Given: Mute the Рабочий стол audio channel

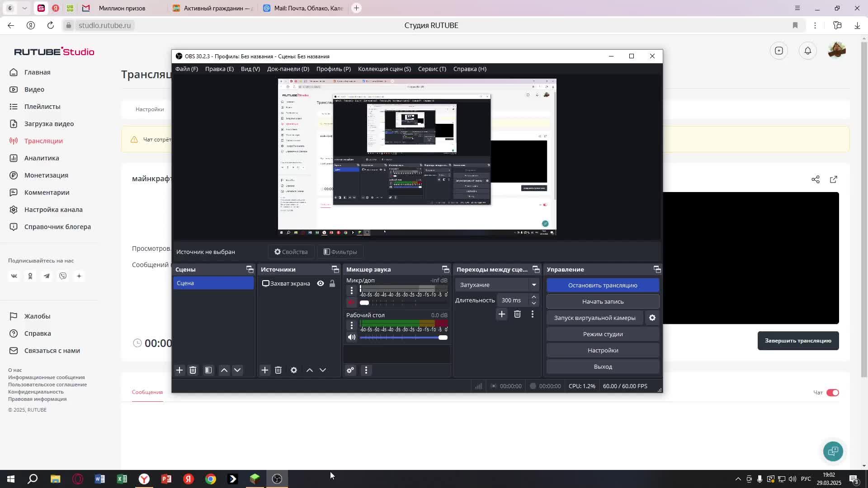Looking at the screenshot, I should coord(352,338).
